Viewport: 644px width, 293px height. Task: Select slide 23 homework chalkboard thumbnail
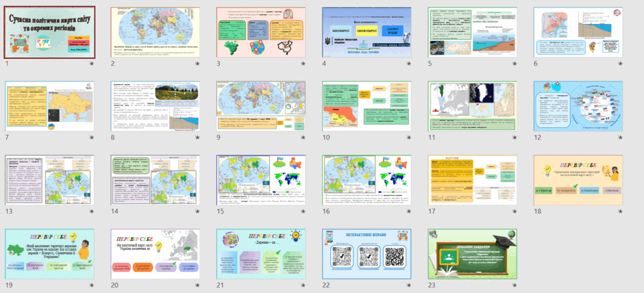click(472, 254)
